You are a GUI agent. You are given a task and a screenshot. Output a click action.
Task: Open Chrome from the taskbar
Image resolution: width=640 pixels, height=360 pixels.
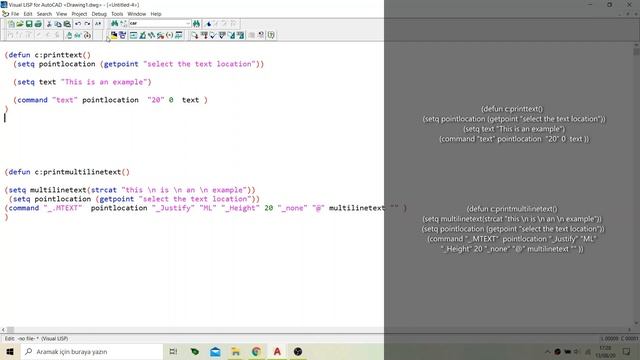pyautogui.click(x=256, y=351)
